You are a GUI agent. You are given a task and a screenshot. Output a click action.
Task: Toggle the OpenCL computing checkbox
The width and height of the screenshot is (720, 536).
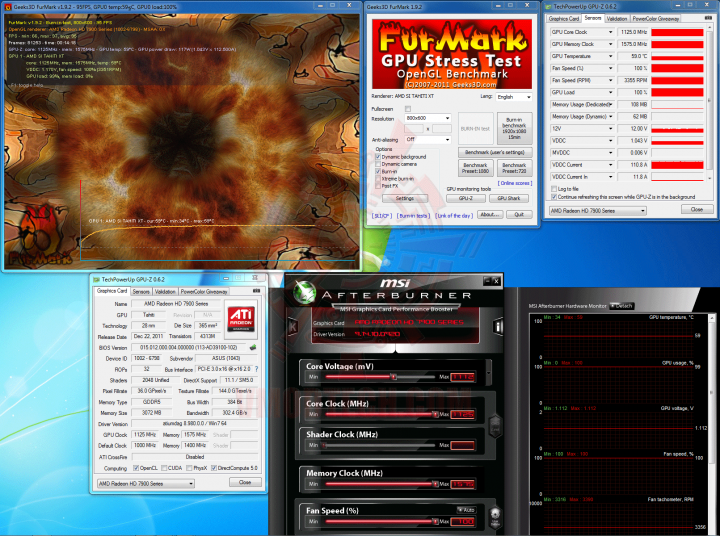136,468
